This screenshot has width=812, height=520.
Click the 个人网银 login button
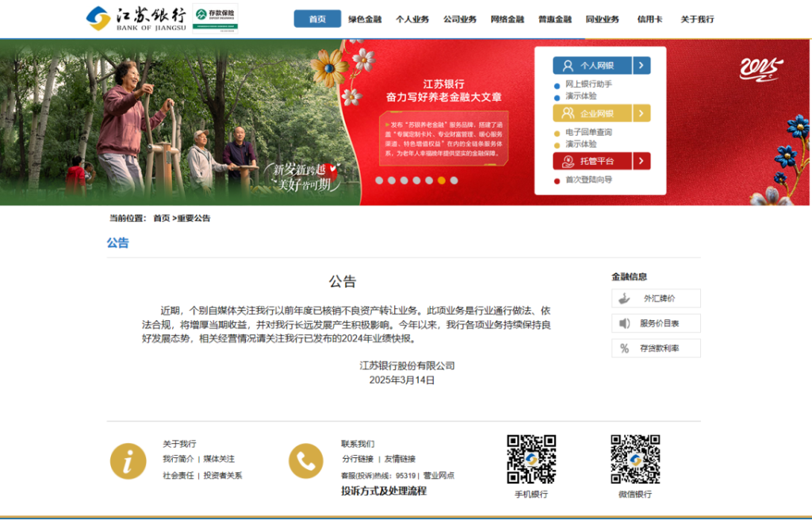click(x=592, y=65)
